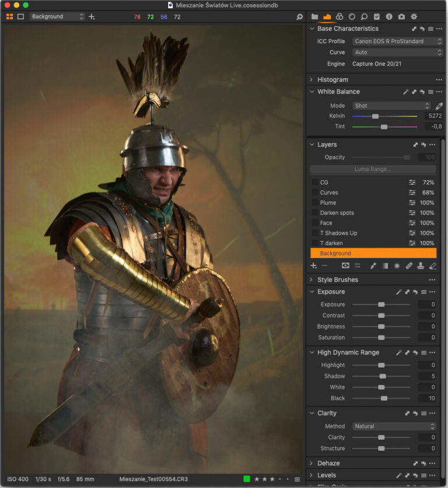Open the Library tool tab
Viewport: 448px width, 488px height.
pyautogui.click(x=314, y=16)
